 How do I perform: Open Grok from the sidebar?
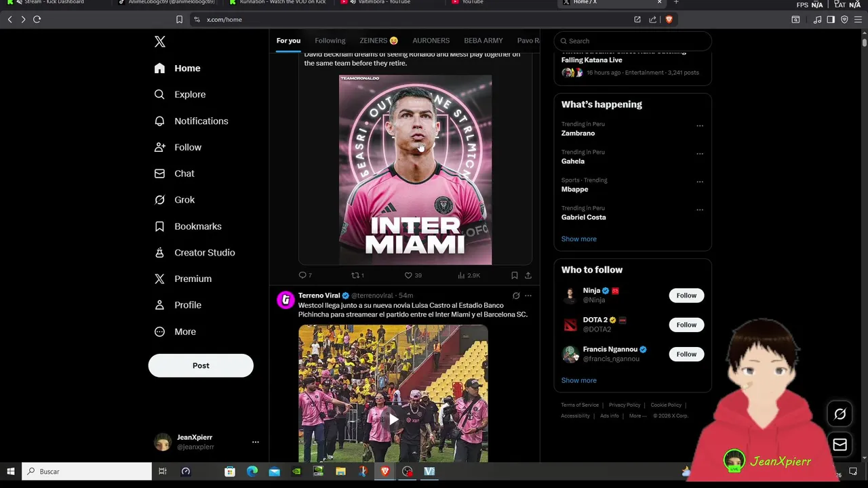pyautogui.click(x=175, y=200)
